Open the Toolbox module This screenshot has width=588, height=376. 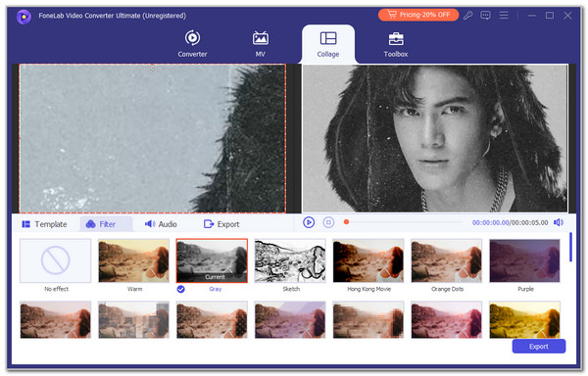396,44
